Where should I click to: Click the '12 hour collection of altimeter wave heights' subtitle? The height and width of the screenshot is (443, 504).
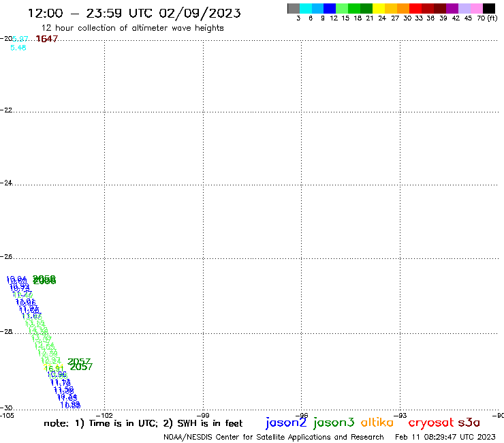tap(132, 28)
